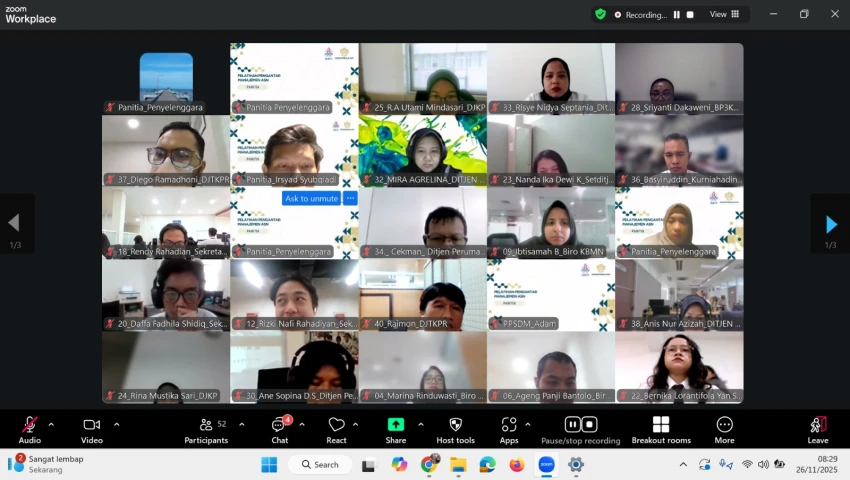Open Microsoft Edge from the taskbar

coord(487,465)
